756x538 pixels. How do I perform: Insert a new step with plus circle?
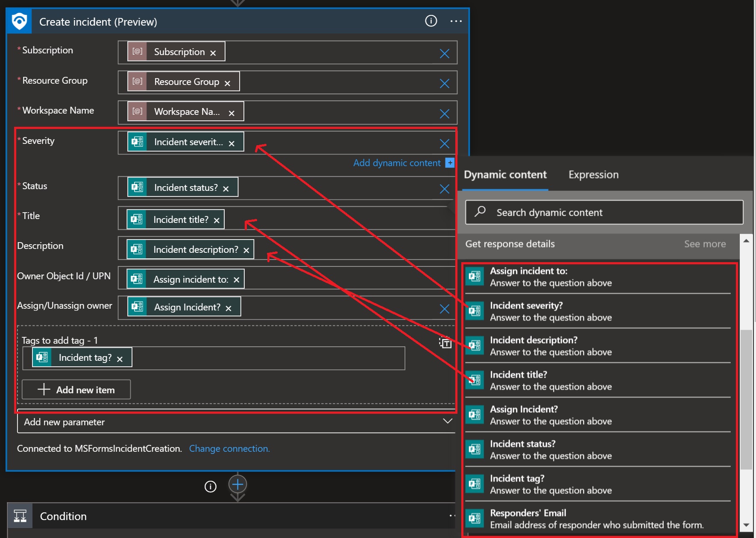[x=237, y=484]
